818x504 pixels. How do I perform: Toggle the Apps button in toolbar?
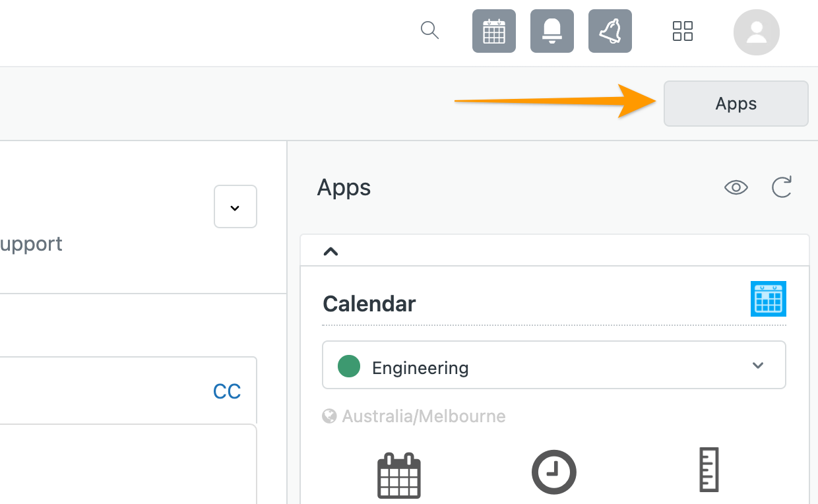[x=736, y=104]
